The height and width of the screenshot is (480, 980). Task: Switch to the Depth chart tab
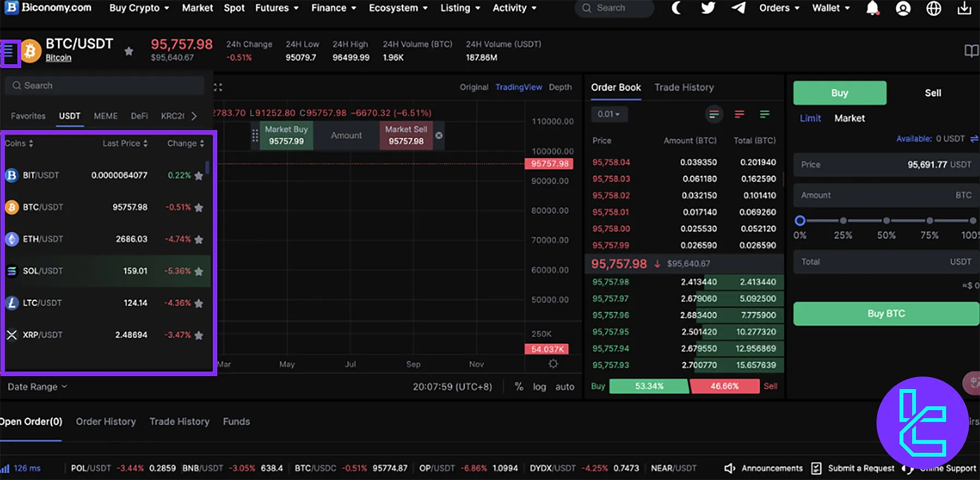(560, 87)
